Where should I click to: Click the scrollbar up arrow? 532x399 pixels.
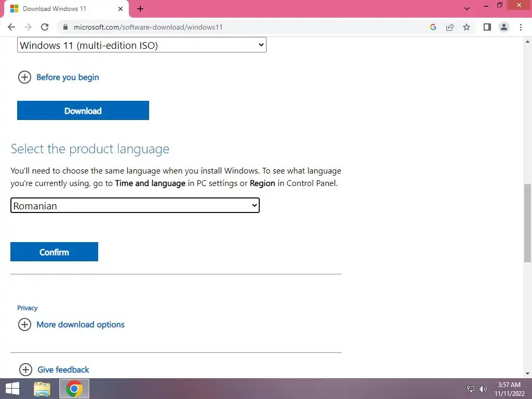point(527,42)
